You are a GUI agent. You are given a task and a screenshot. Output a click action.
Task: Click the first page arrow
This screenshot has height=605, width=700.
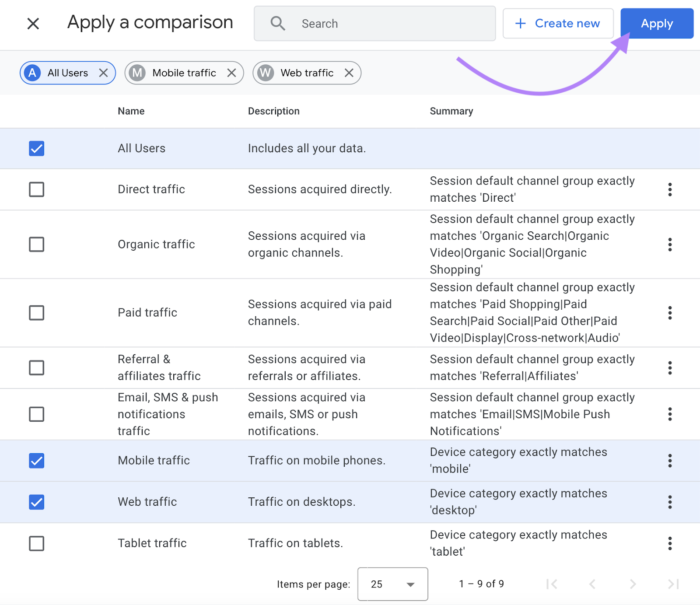tap(552, 584)
